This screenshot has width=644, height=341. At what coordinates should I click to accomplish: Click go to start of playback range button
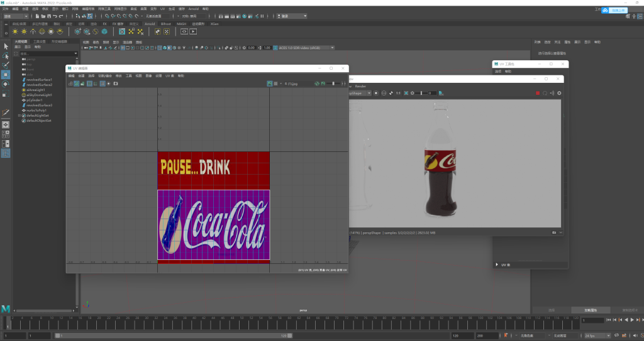click(x=609, y=320)
